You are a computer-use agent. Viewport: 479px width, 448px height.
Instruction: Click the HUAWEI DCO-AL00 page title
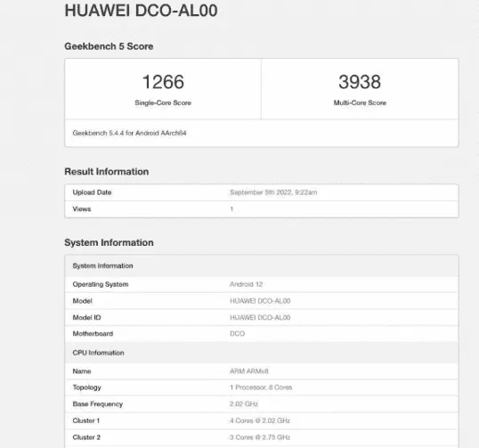click(x=141, y=11)
